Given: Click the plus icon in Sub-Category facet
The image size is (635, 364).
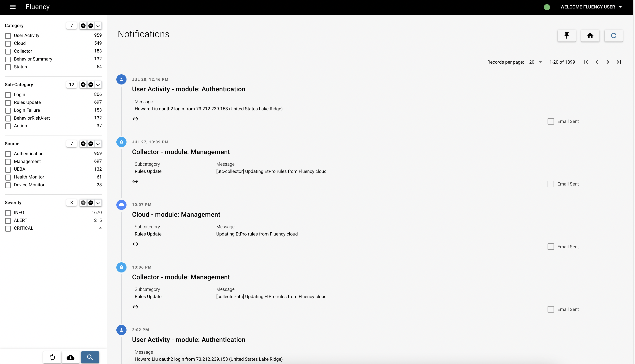Looking at the screenshot, I should 83,84.
